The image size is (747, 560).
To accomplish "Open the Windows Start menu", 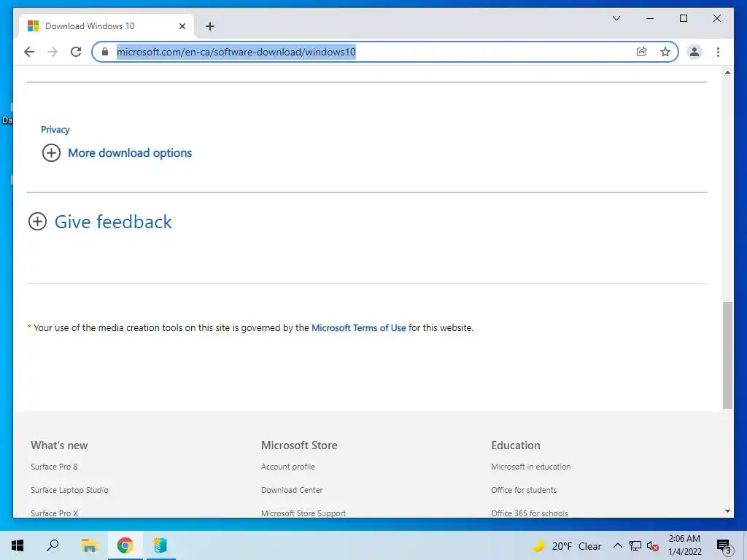I will click(x=18, y=545).
